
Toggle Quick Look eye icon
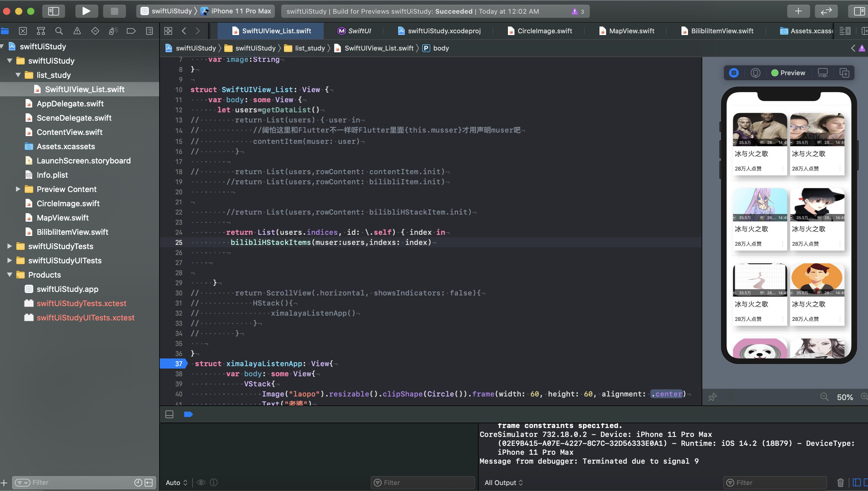click(x=201, y=483)
